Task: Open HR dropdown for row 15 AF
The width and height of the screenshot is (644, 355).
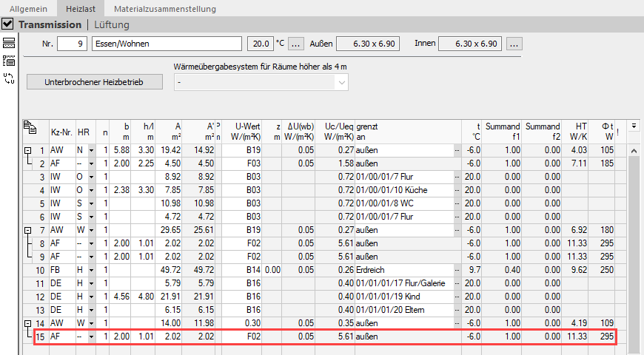Action: [x=92, y=337]
